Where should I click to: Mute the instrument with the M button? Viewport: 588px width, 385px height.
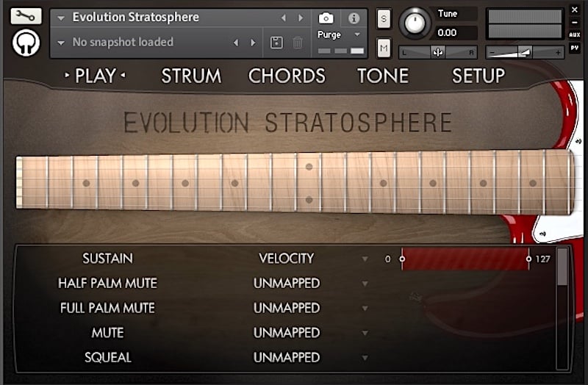[383, 48]
